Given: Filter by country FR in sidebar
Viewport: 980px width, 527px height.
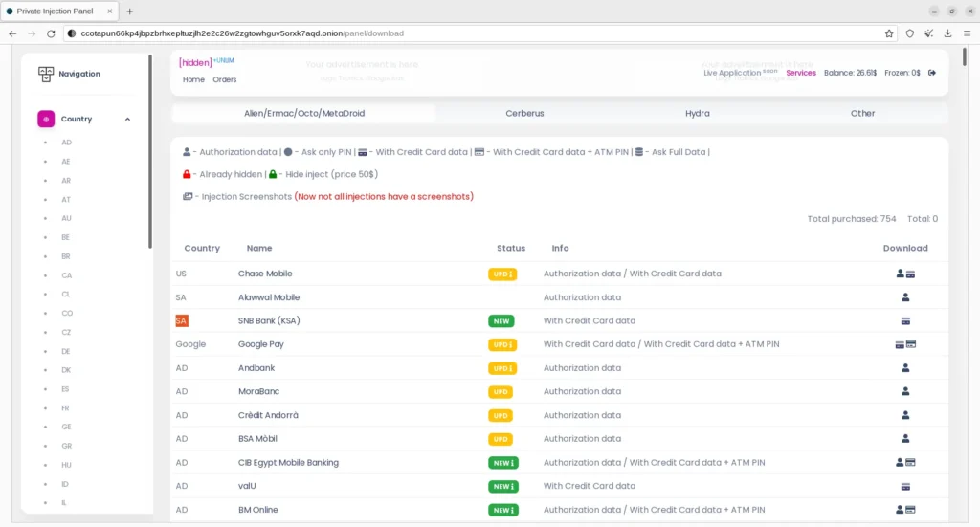Looking at the screenshot, I should point(65,408).
